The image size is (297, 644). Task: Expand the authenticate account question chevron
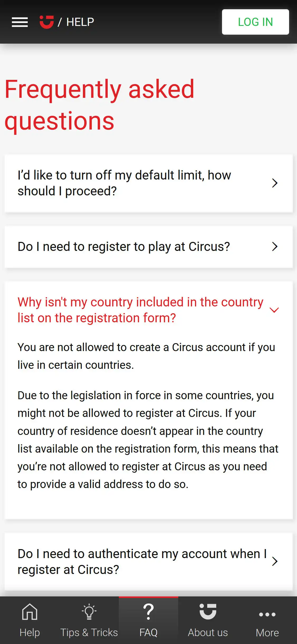coord(275,561)
